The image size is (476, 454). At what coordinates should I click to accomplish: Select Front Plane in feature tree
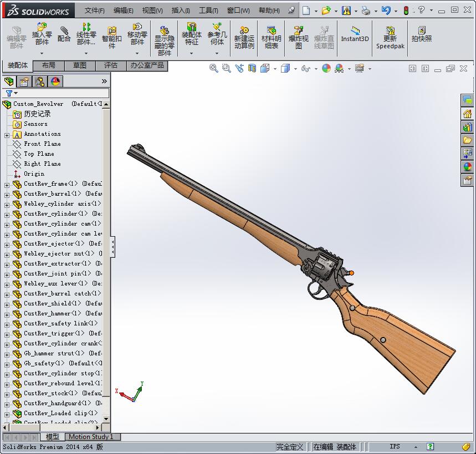[42, 144]
